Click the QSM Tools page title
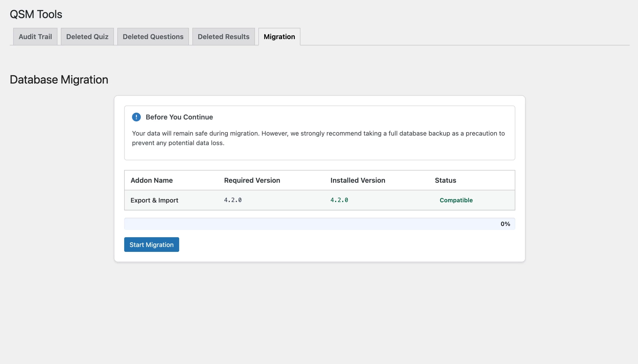638x364 pixels. click(36, 14)
